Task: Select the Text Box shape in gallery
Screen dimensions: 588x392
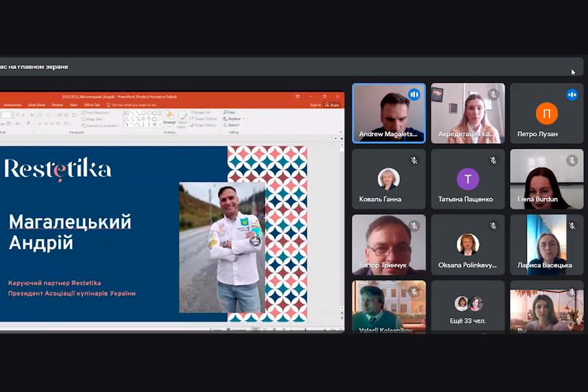Action: point(127,113)
